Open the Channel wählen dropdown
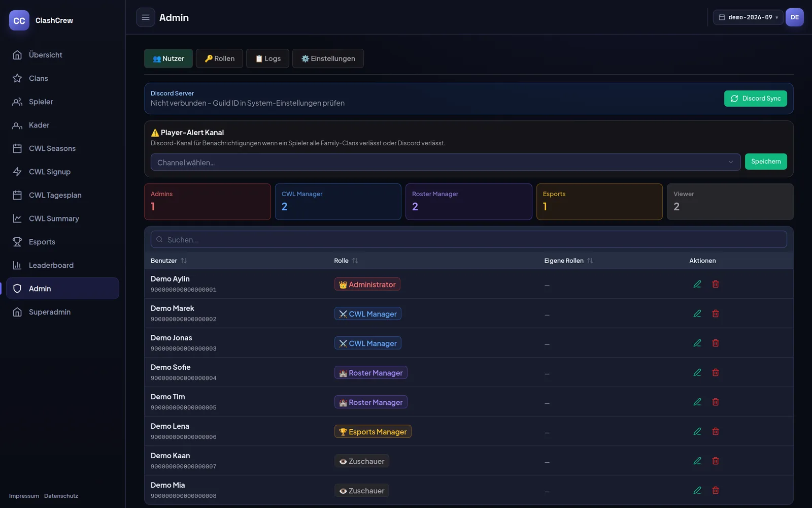 point(446,162)
